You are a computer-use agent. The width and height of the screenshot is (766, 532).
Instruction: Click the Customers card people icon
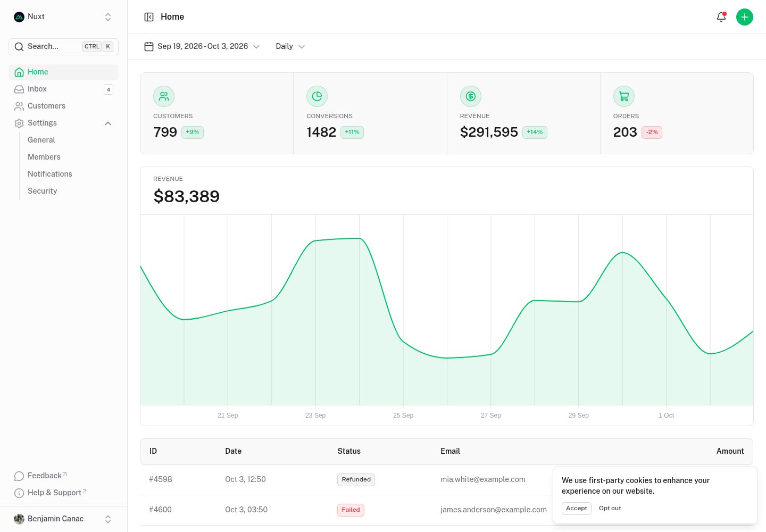[x=164, y=96]
